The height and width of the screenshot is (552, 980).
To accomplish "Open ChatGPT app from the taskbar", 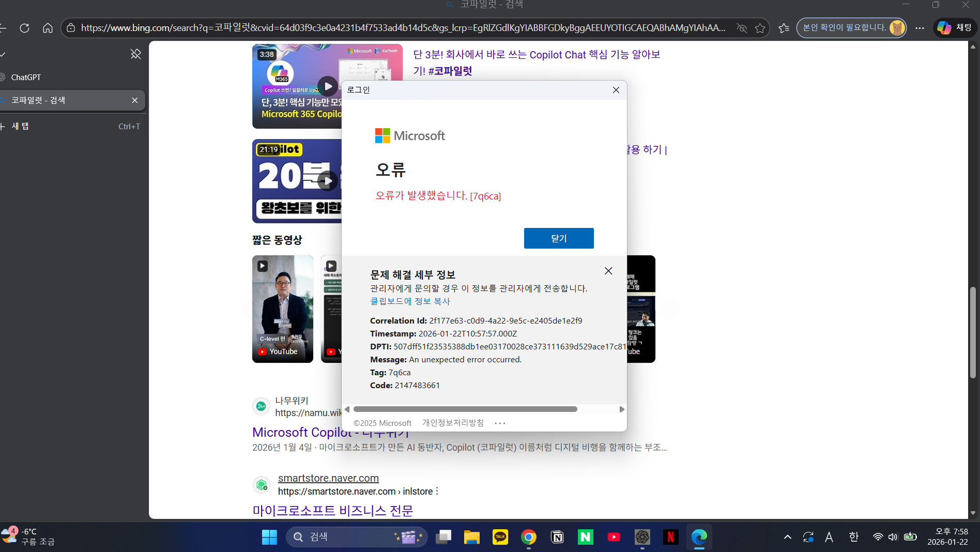I will pyautogui.click(x=642, y=537).
